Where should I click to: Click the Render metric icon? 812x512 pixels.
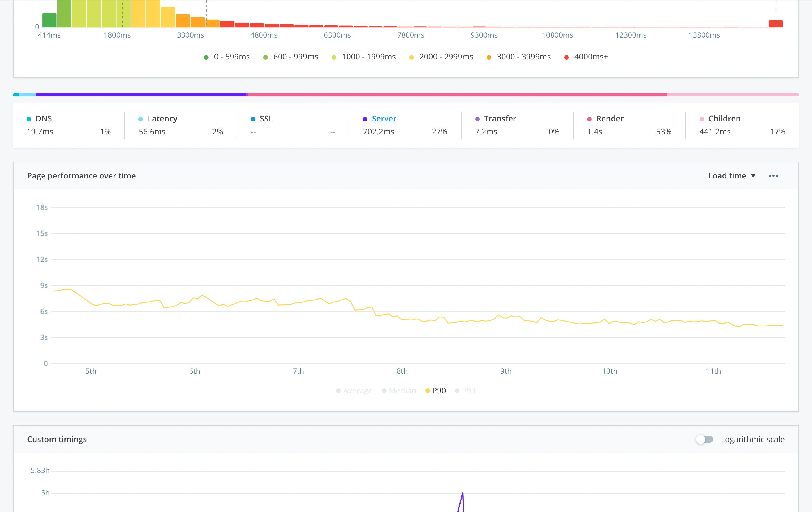(x=589, y=119)
